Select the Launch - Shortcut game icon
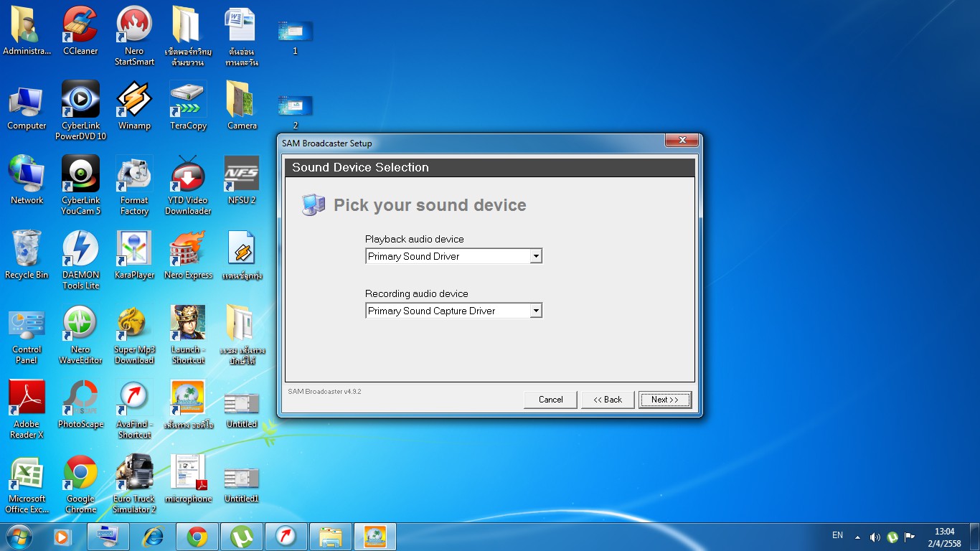The height and width of the screenshot is (551, 980). pos(188,334)
